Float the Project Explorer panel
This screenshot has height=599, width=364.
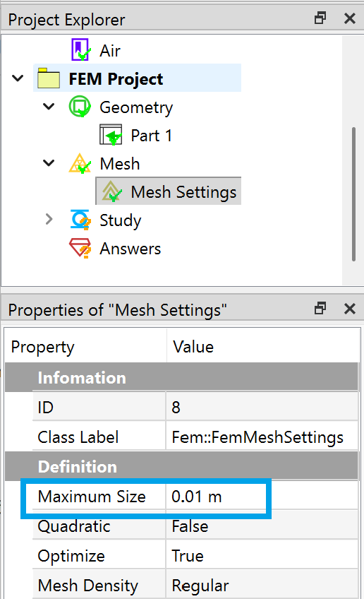pos(320,18)
